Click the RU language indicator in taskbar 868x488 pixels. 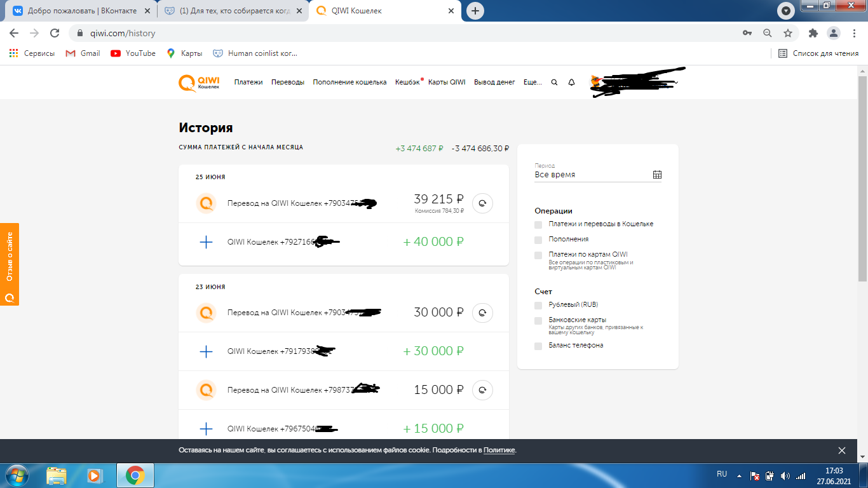[x=722, y=475]
